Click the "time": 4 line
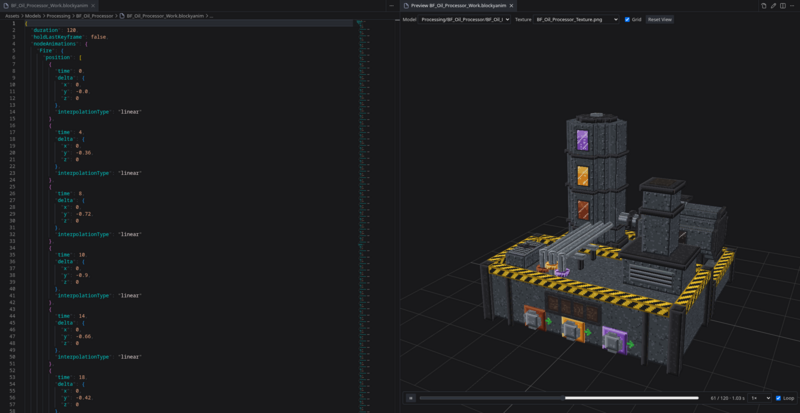 [x=70, y=132]
